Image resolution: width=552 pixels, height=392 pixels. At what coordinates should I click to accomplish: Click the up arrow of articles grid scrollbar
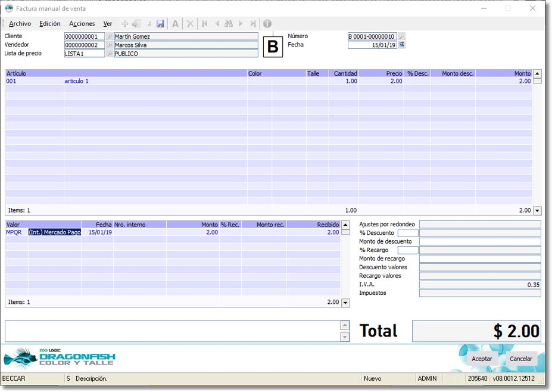537,74
